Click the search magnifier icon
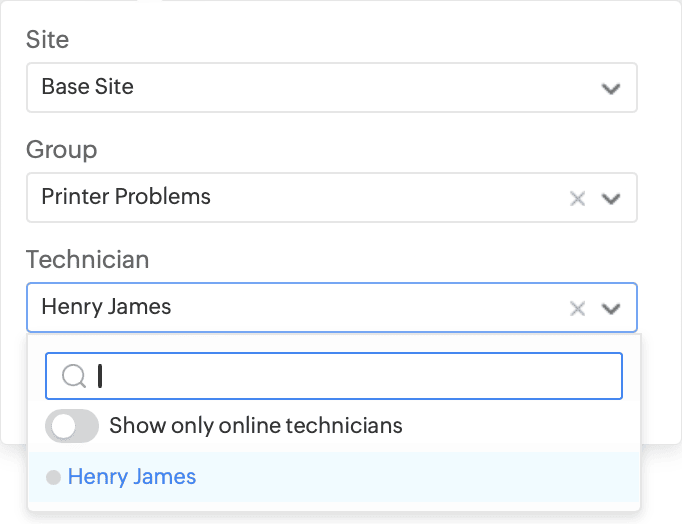682x524 pixels. coord(74,376)
